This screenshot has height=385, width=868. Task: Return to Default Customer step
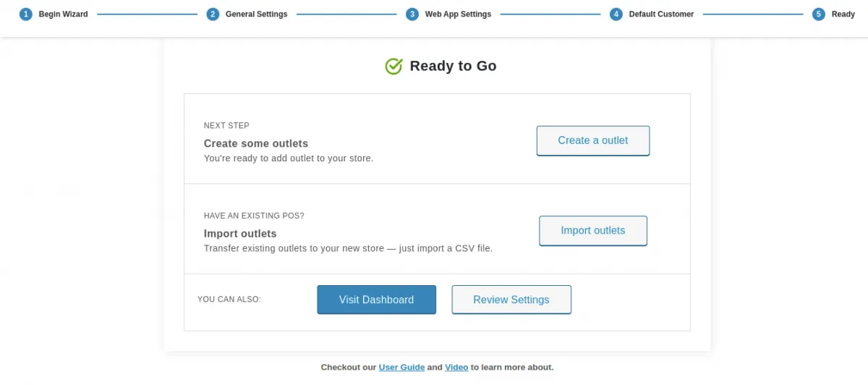[661, 14]
